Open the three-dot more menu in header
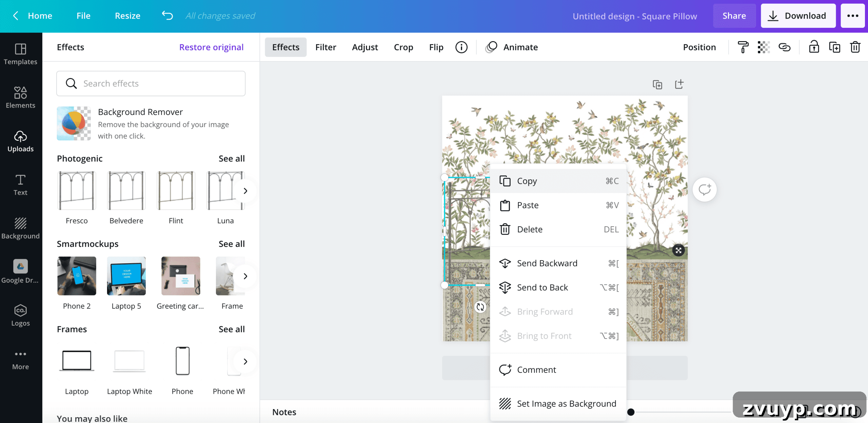 click(853, 16)
